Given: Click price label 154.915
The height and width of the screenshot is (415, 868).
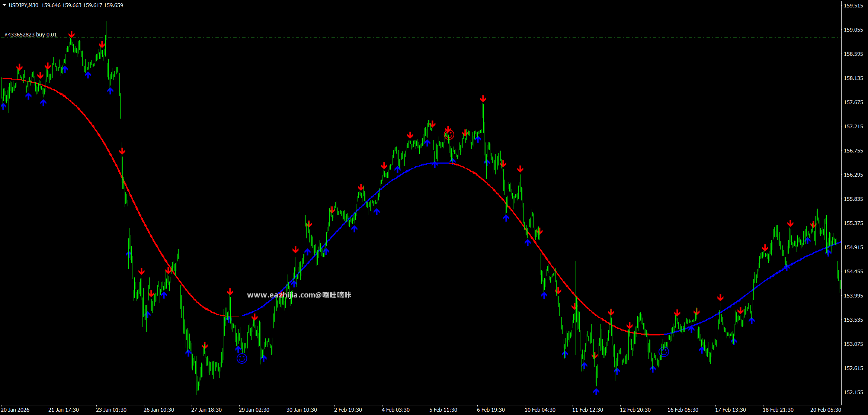Looking at the screenshot, I should pos(853,247).
